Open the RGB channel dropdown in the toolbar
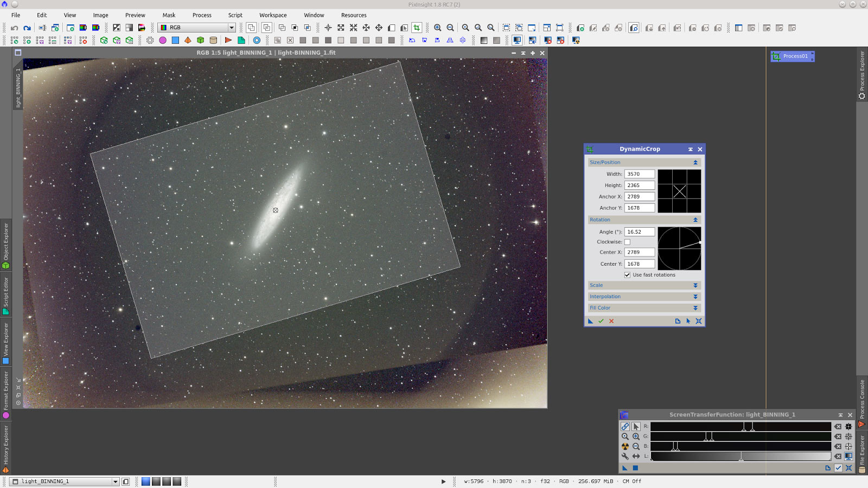This screenshot has width=868, height=488. pos(231,27)
